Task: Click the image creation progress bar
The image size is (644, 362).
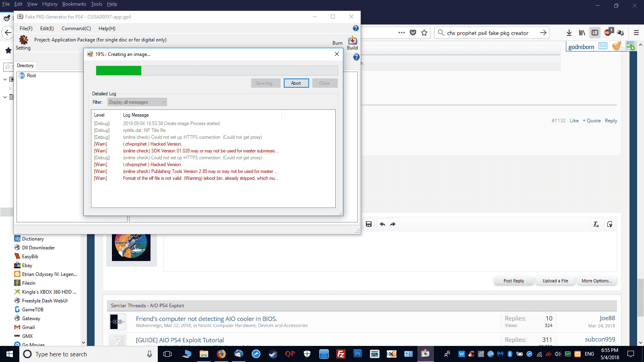Action: tap(217, 71)
